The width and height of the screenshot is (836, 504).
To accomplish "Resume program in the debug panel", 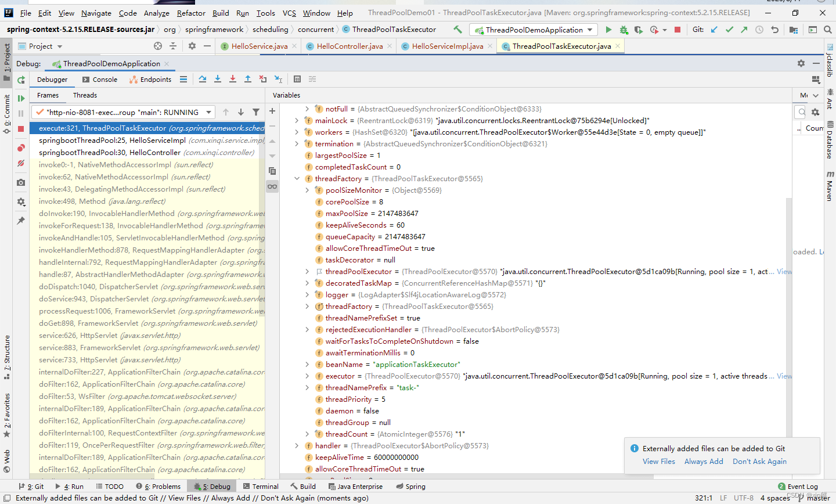I will [21, 99].
